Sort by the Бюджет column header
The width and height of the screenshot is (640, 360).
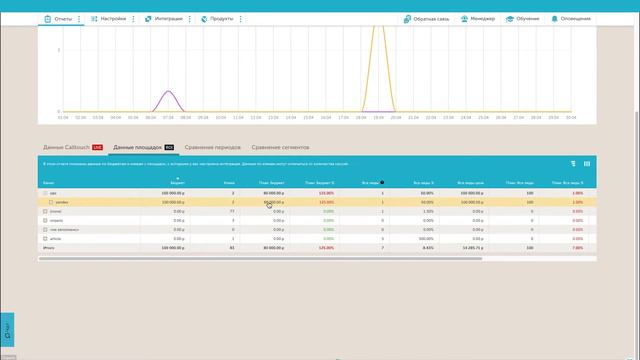pos(177,183)
